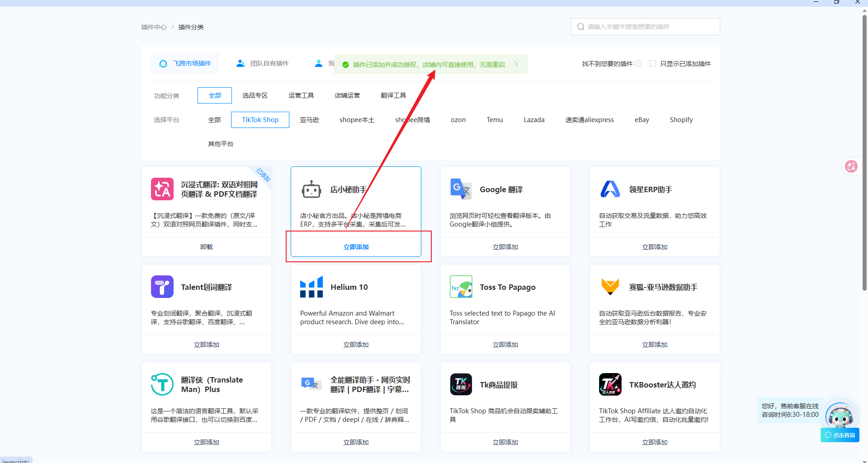
Task: Filter by shopee跨境 platform
Action: point(413,120)
